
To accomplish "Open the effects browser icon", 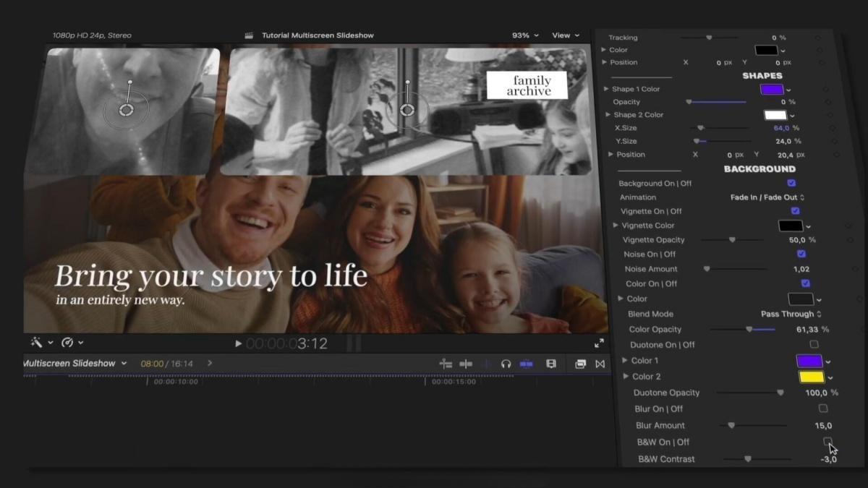I will coord(580,364).
